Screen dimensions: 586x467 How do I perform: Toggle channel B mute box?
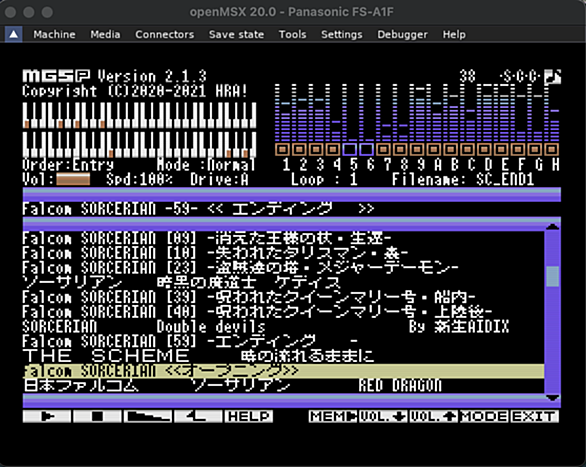451,149
